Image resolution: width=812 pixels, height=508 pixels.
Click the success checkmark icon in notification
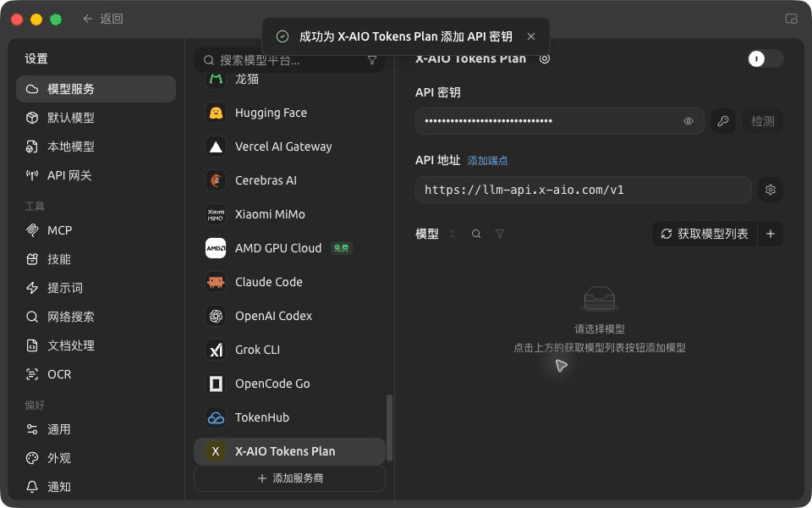pyautogui.click(x=283, y=36)
